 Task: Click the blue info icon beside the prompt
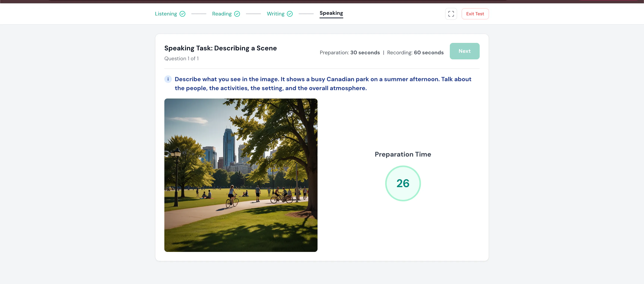coord(168,79)
